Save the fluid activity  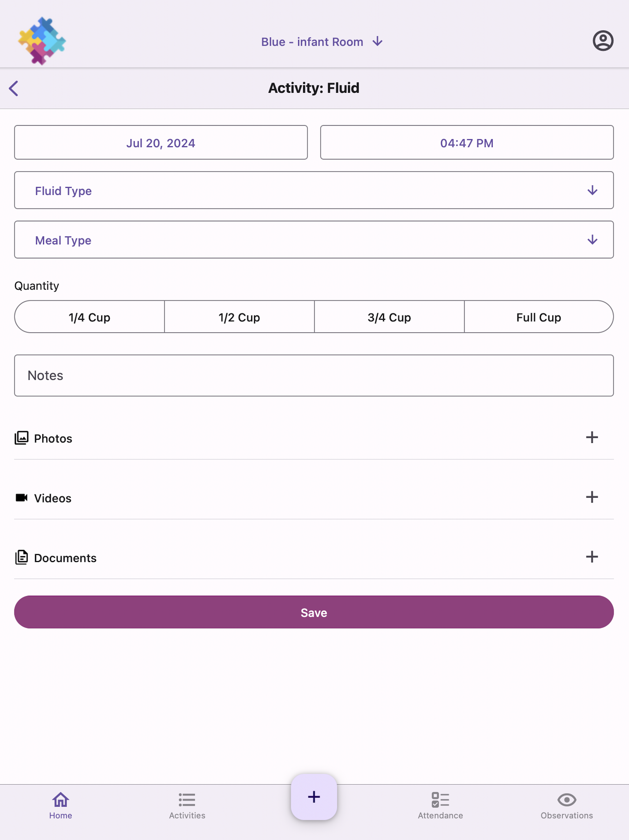pyautogui.click(x=314, y=612)
